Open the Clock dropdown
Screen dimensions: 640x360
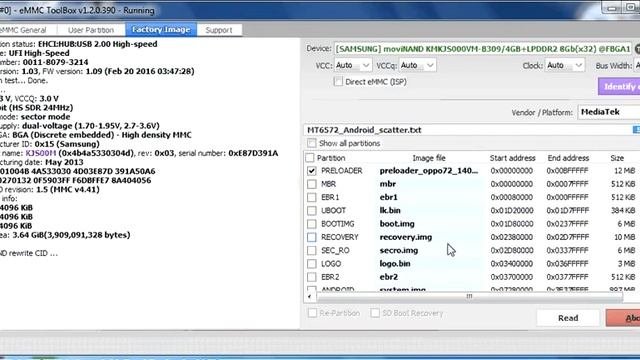coord(565,65)
